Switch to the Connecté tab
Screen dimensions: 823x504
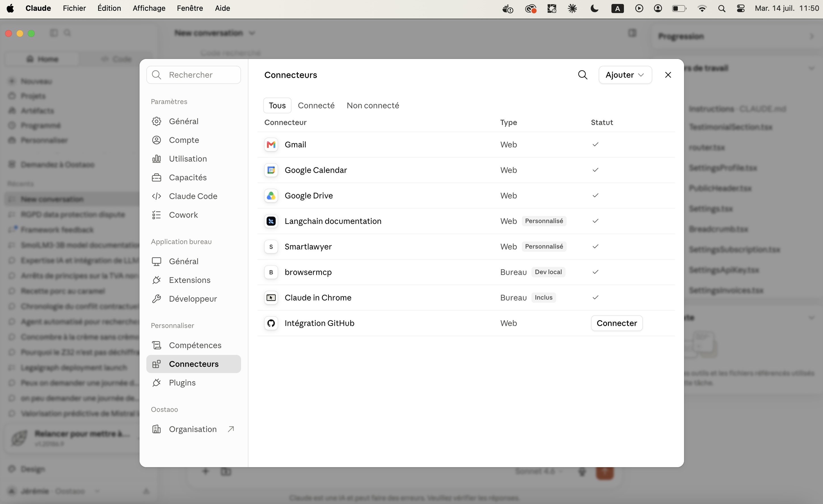tap(316, 105)
